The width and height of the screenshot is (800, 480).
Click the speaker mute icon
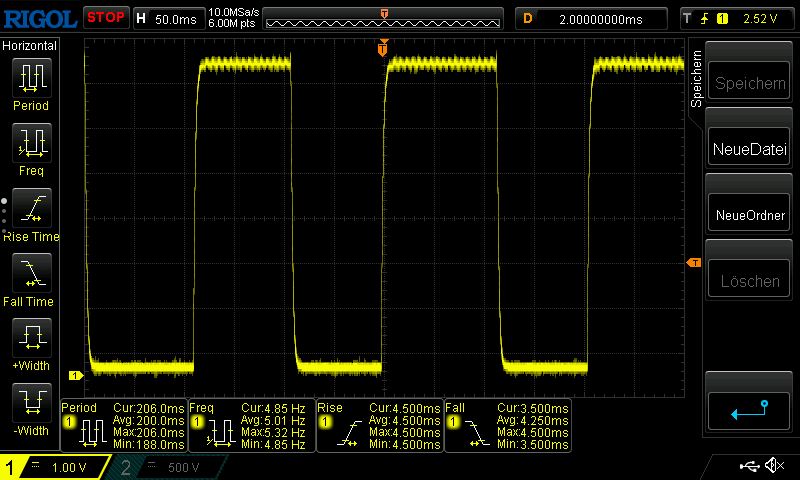(x=773, y=466)
